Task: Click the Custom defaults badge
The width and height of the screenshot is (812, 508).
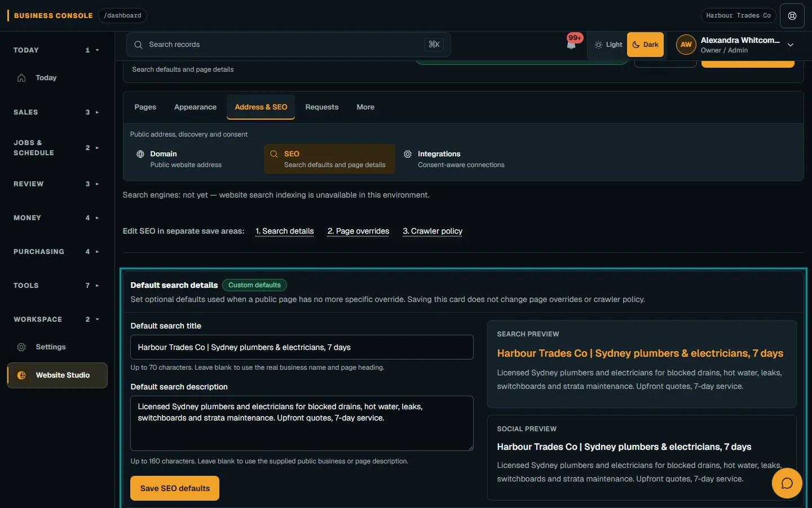Action: (x=254, y=286)
